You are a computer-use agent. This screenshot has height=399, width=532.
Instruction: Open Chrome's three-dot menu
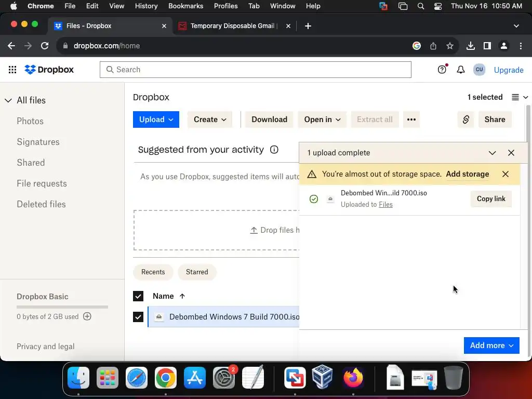coord(521,46)
